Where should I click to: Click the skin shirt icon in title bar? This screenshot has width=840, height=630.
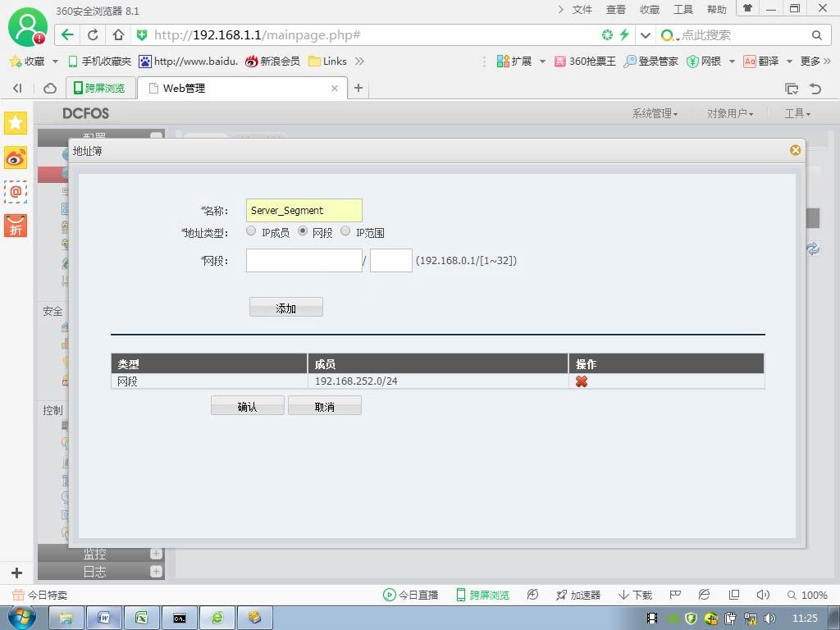(747, 8)
